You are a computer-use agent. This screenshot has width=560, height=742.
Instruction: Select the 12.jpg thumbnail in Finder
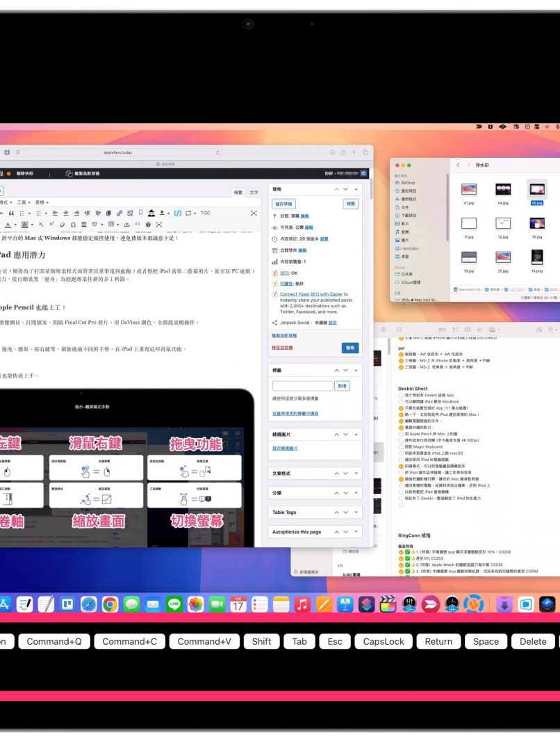(503, 225)
